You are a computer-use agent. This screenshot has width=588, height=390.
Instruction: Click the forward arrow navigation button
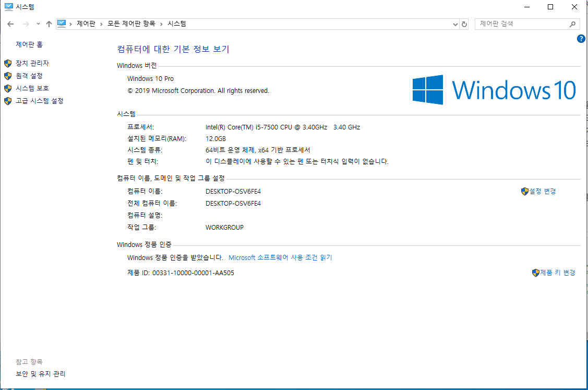pyautogui.click(x=26, y=24)
